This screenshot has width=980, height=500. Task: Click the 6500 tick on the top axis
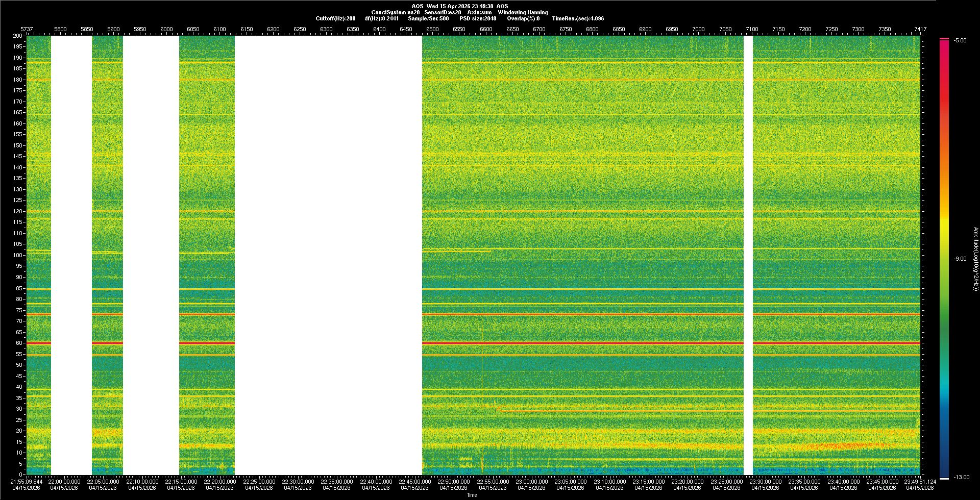pyautogui.click(x=432, y=29)
